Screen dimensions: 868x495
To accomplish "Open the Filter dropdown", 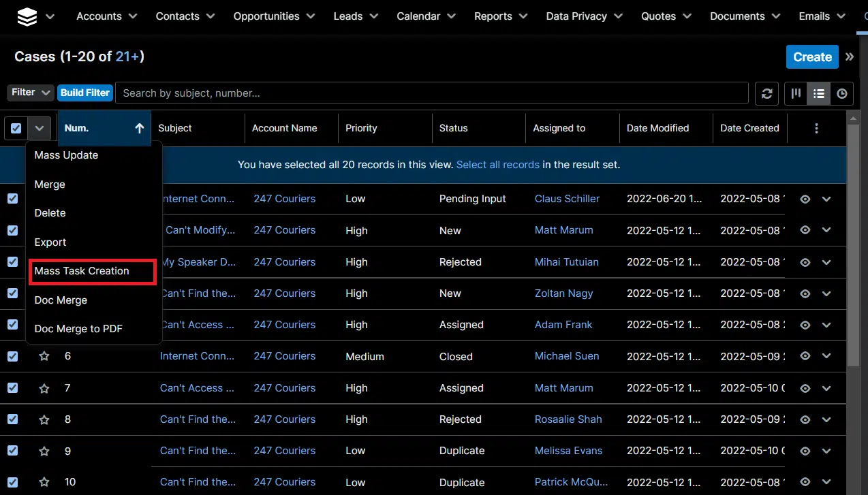I will click(31, 93).
